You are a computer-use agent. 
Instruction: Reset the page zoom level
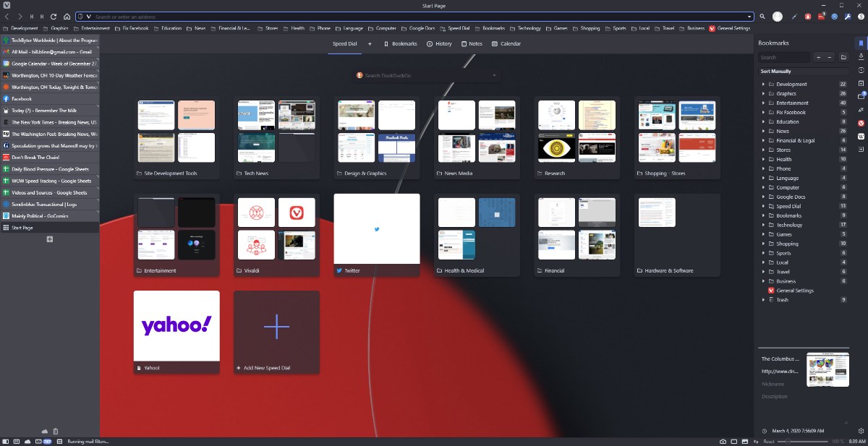pos(769,441)
